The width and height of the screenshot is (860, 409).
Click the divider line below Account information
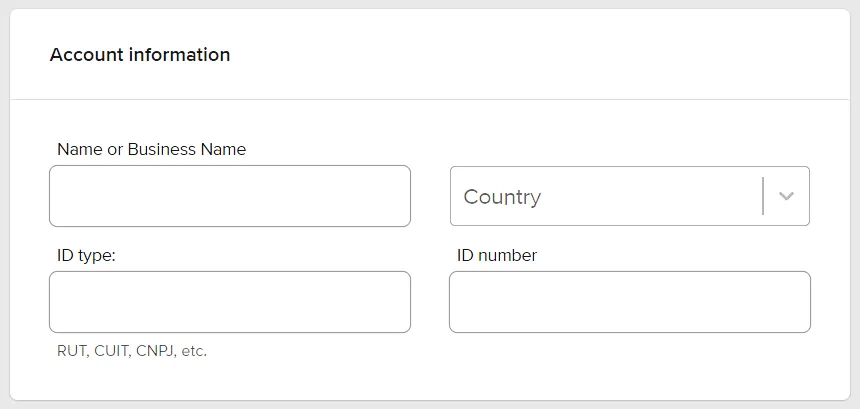pos(430,99)
